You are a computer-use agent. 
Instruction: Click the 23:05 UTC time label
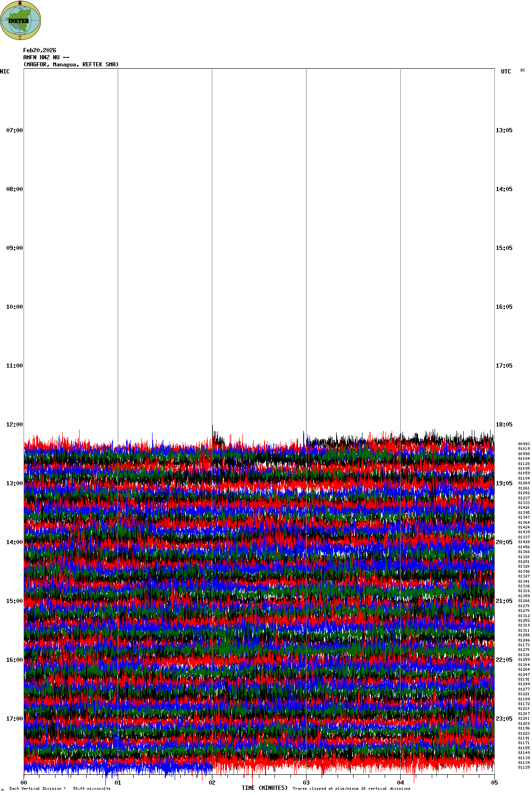[504, 719]
